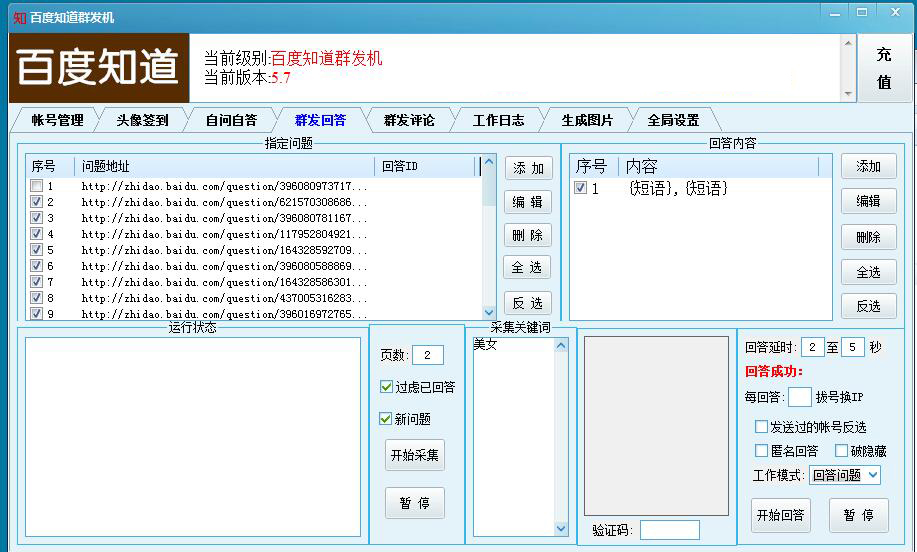917x552 pixels.
Task: Click 删除 button in 回答内容 panel
Action: coord(868,237)
